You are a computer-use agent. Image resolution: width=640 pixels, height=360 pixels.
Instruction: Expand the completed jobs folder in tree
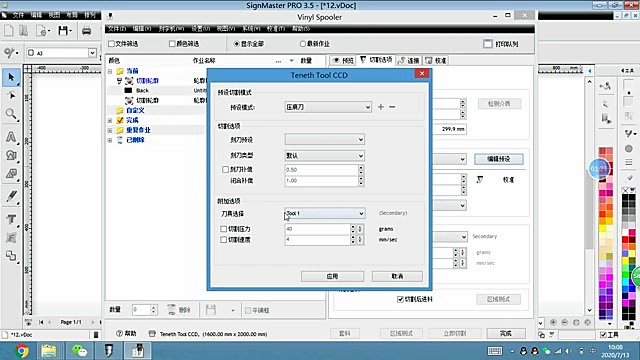coord(110,120)
